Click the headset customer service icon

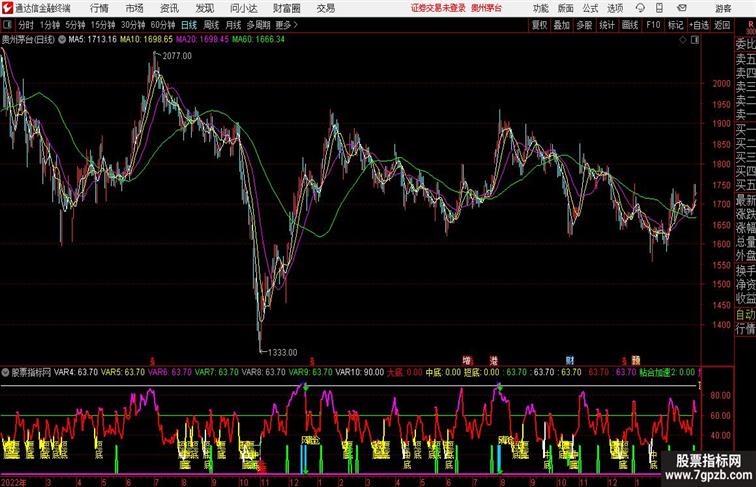640,8
